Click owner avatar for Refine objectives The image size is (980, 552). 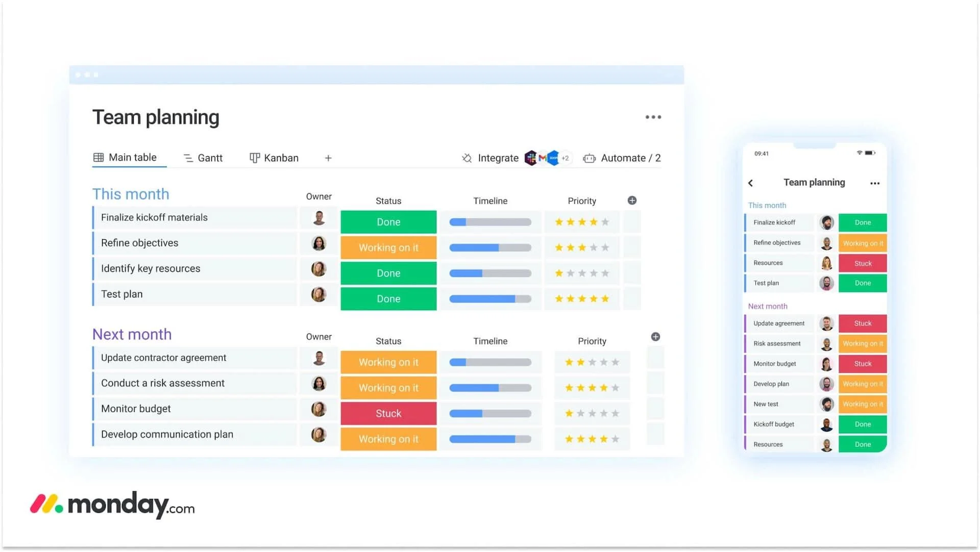click(319, 243)
